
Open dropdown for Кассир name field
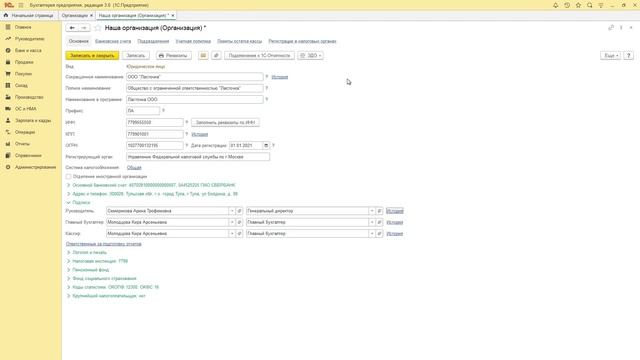(232, 233)
